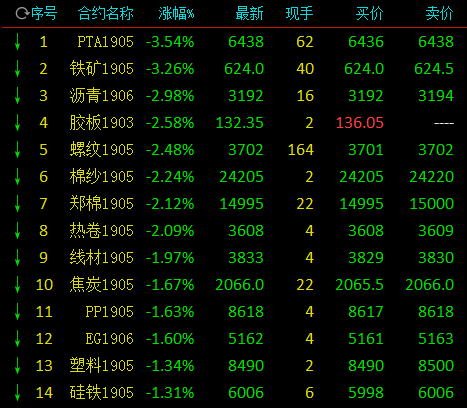Click the down arrow on 沥青1906 row
467x408 pixels.
click(x=17, y=96)
